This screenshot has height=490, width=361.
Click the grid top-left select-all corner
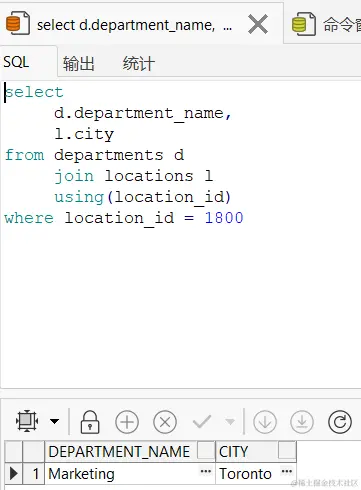pos(13,452)
